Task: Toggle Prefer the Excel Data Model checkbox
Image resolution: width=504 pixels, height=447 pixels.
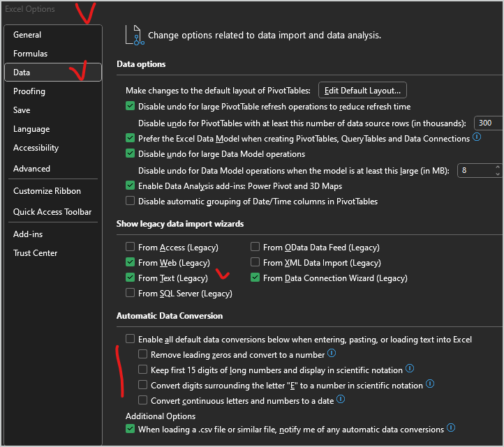Action: click(x=130, y=138)
